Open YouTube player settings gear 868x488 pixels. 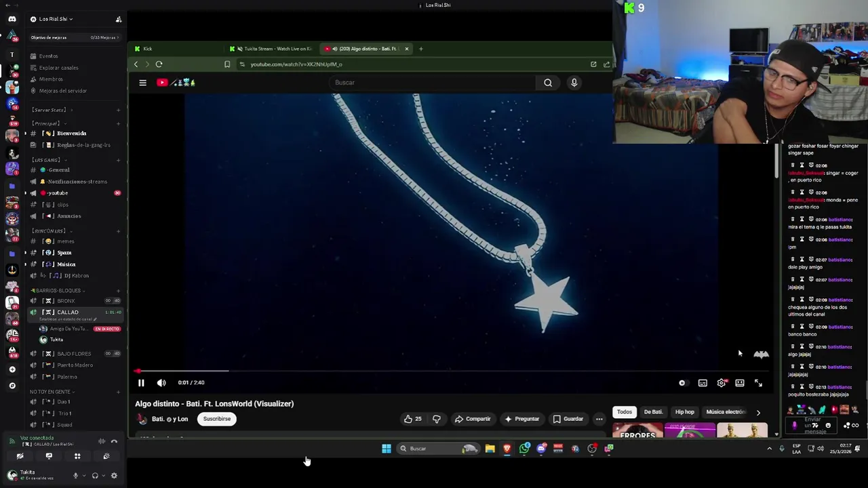coord(721,383)
